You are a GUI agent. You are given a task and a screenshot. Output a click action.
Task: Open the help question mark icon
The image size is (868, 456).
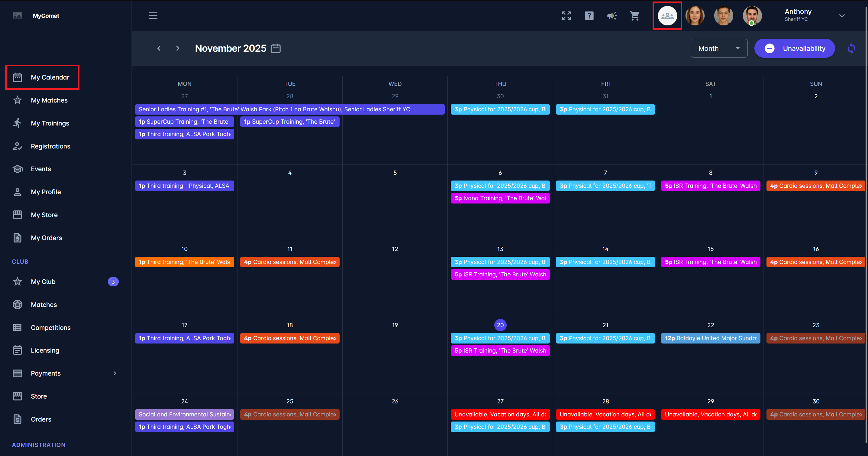589,15
